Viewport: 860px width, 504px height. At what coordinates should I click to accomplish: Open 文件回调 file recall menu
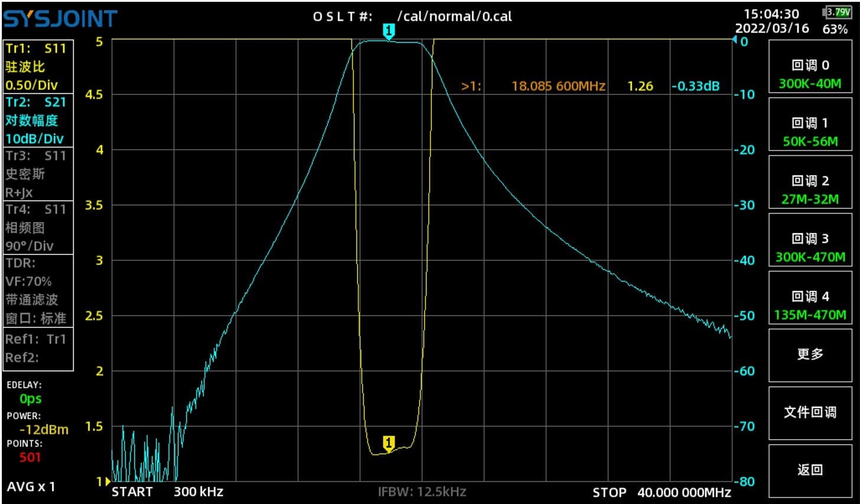pyautogui.click(x=809, y=413)
